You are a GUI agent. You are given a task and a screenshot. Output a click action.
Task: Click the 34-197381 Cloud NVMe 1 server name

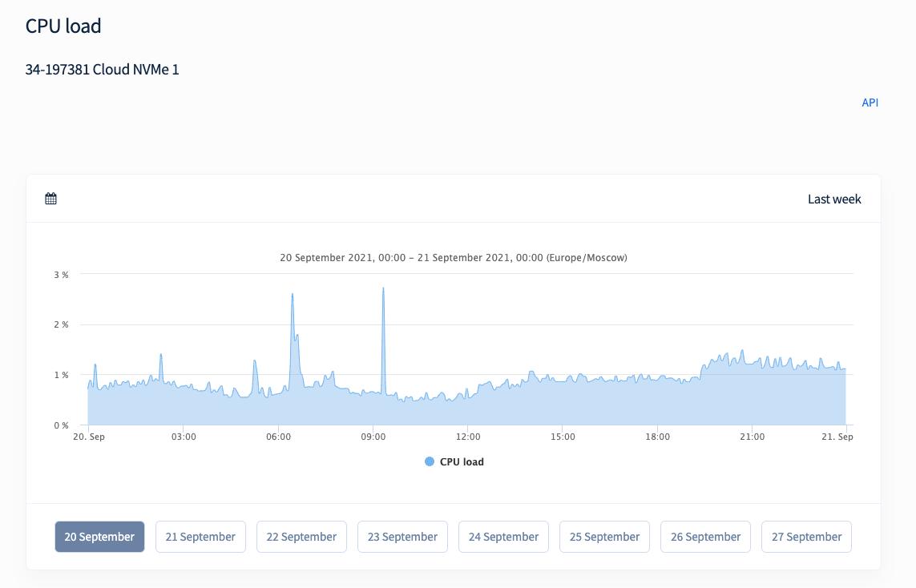(x=103, y=70)
